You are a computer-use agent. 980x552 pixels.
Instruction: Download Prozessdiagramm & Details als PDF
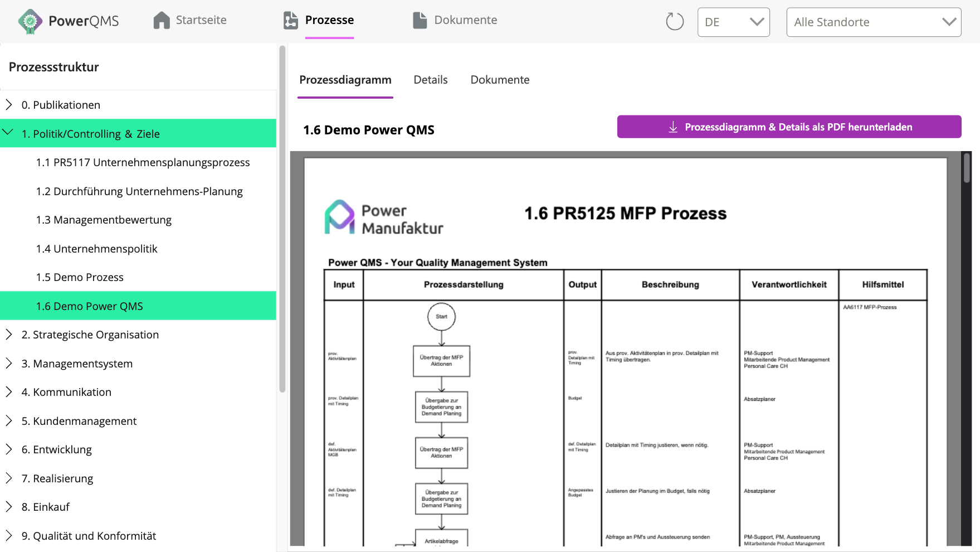[789, 127]
